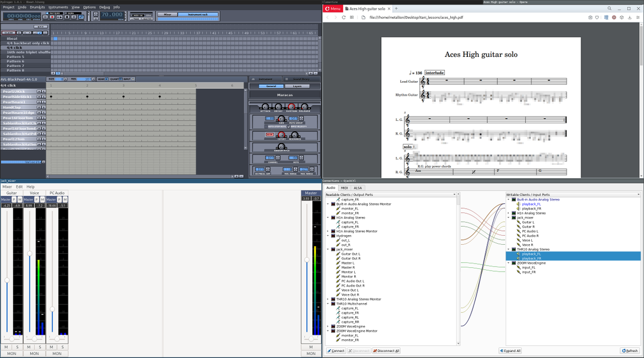Open the Instruments menu in Hydrogen
This screenshot has height=358, width=644.
[x=58, y=8]
